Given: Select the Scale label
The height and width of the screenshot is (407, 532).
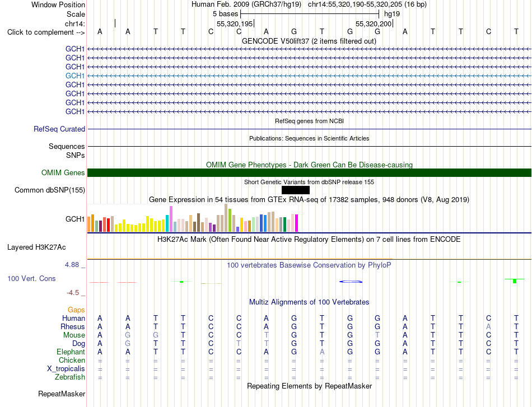Looking at the screenshot, I should 76,14.
